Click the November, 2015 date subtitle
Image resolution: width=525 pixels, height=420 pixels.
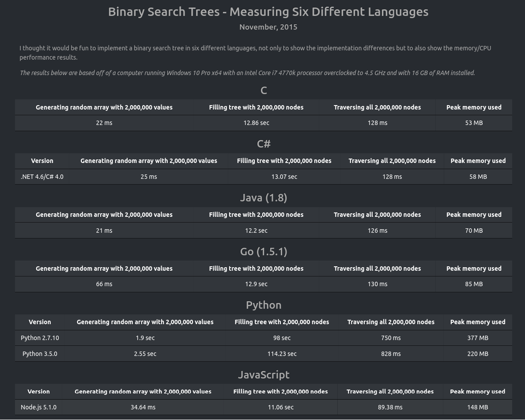[268, 27]
